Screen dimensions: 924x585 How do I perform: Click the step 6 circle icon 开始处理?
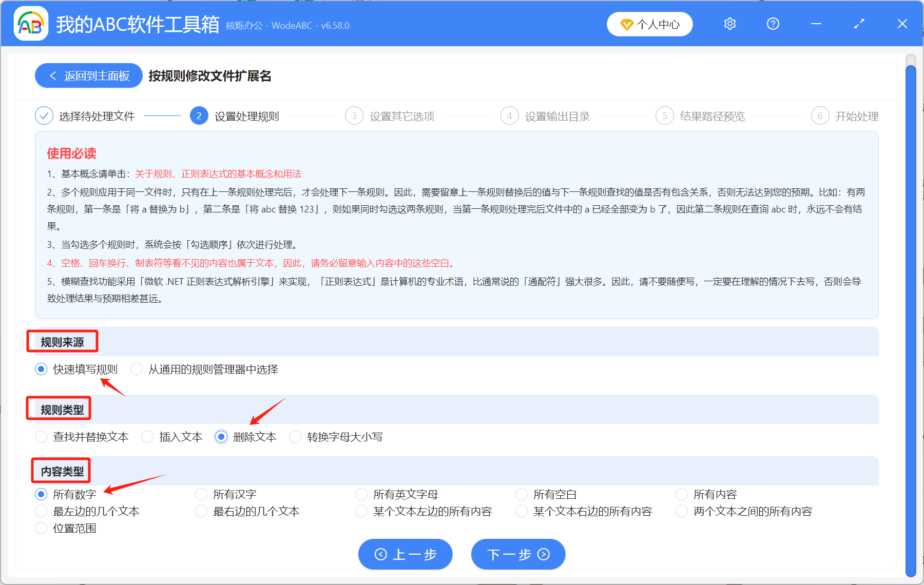(x=820, y=115)
